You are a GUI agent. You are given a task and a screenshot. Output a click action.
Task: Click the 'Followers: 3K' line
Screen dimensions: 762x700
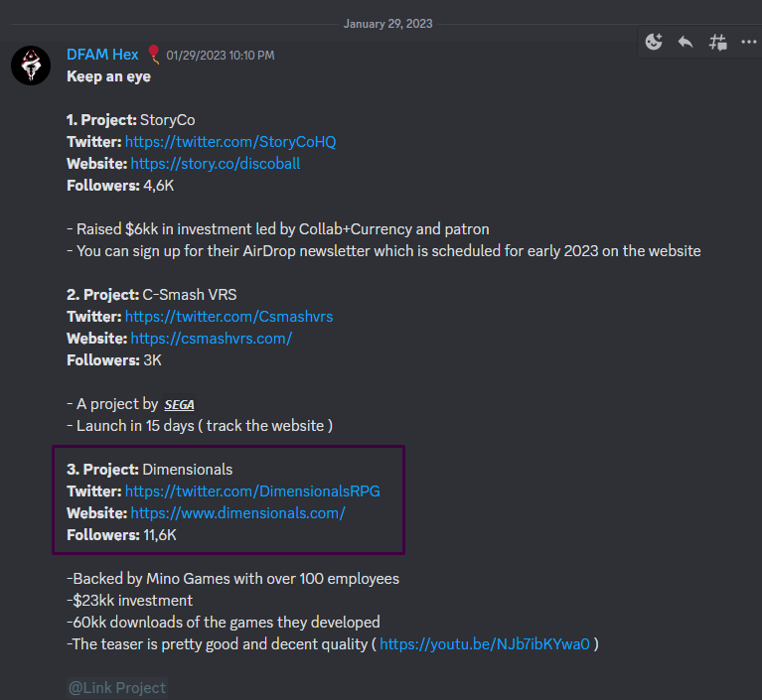click(114, 360)
